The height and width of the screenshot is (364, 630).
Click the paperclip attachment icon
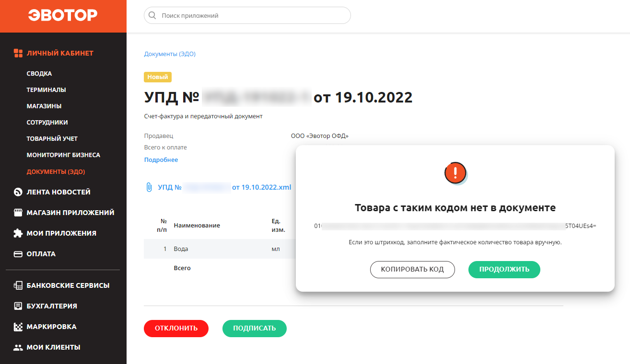click(x=149, y=187)
